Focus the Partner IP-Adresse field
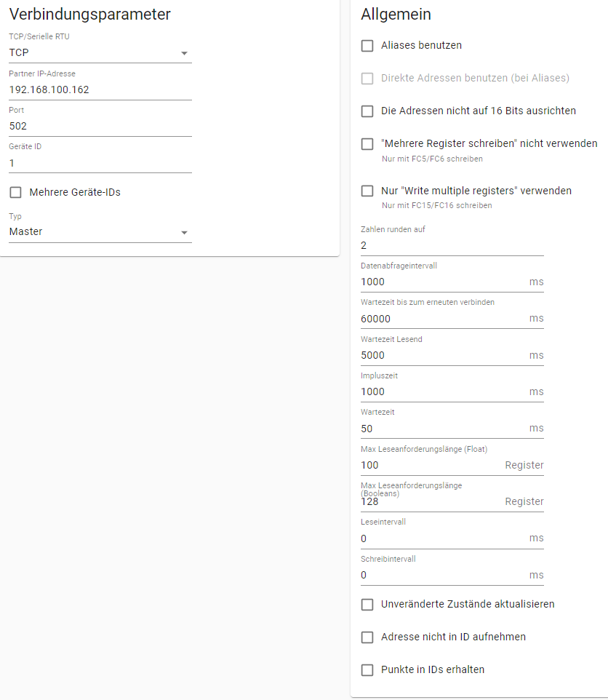Image resolution: width=608 pixels, height=700 pixels. (x=100, y=90)
